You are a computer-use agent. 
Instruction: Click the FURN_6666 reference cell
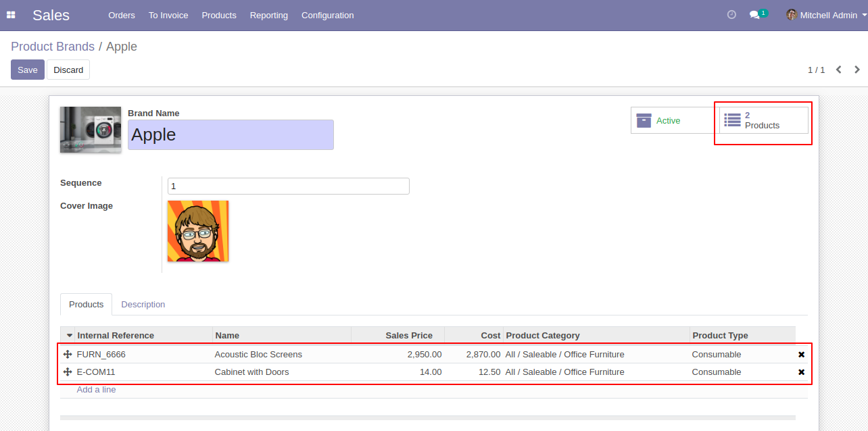[x=144, y=354]
